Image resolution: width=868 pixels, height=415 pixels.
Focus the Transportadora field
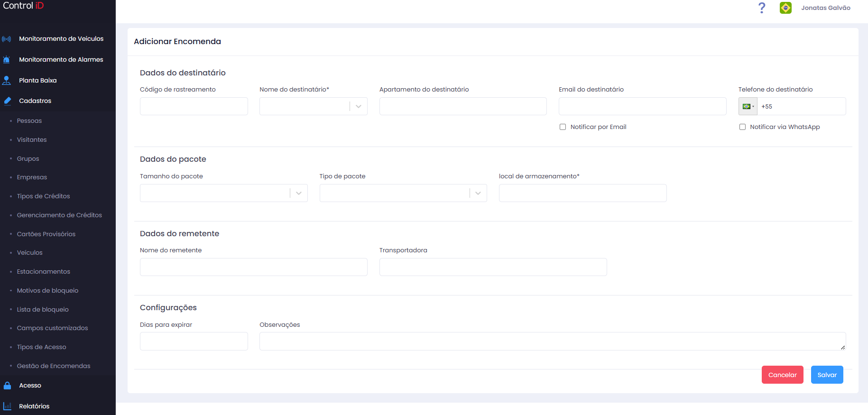[493, 267]
